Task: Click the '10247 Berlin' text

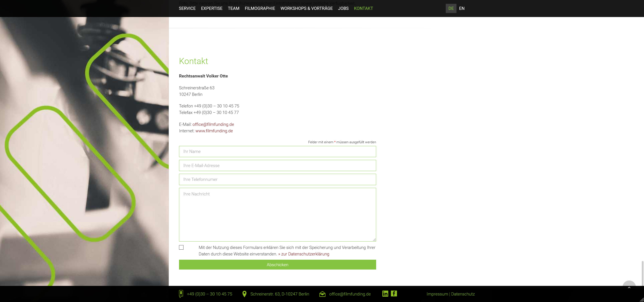Action: click(191, 94)
